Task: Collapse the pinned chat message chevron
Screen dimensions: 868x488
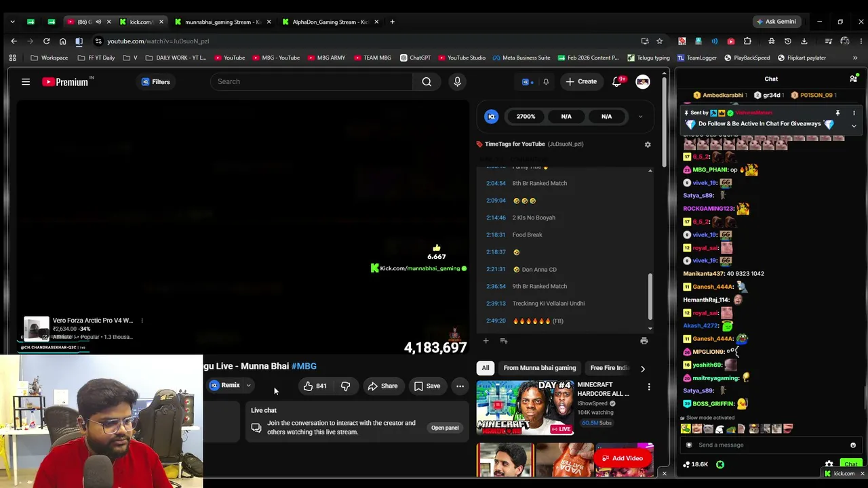Action: pos(854,126)
